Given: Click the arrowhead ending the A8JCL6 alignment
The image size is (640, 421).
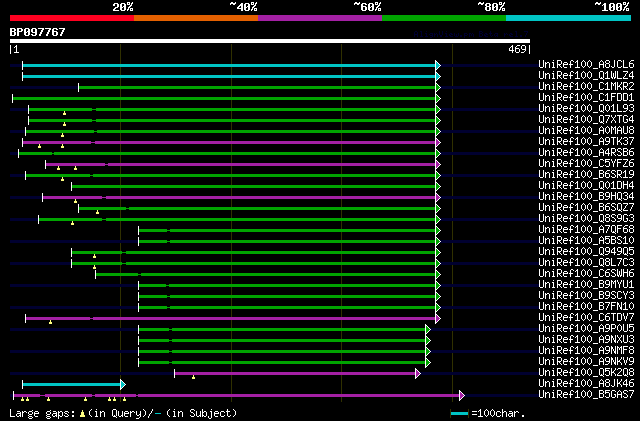Looking at the screenshot, I should click(x=438, y=65).
